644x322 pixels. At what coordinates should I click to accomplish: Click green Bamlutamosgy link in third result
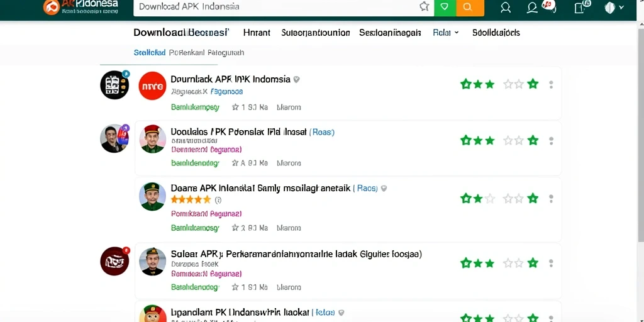tap(195, 228)
